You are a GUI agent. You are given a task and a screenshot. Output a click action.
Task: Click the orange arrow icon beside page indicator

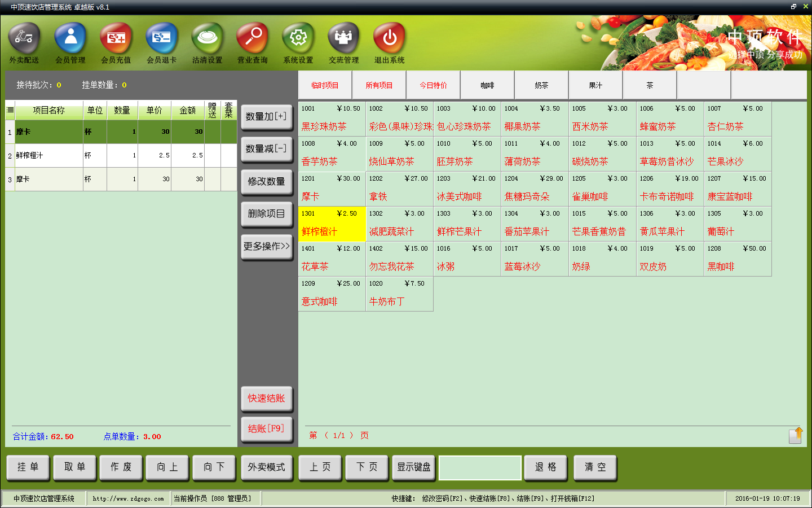click(x=795, y=435)
